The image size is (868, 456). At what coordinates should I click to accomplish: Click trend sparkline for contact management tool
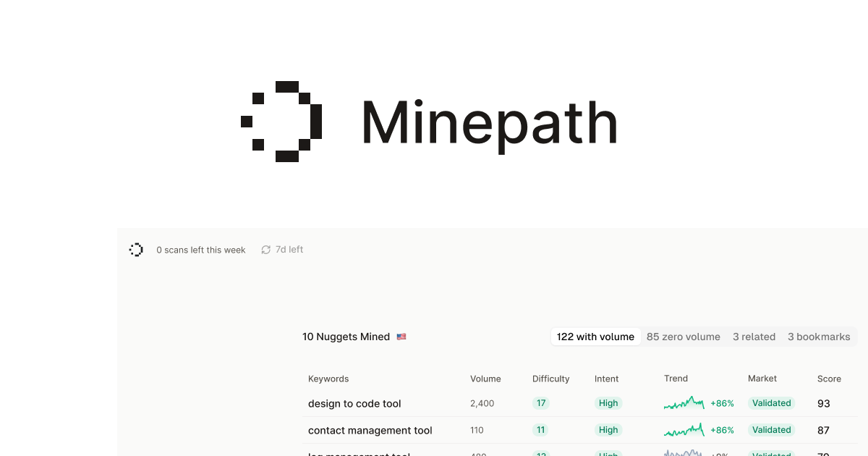684,430
